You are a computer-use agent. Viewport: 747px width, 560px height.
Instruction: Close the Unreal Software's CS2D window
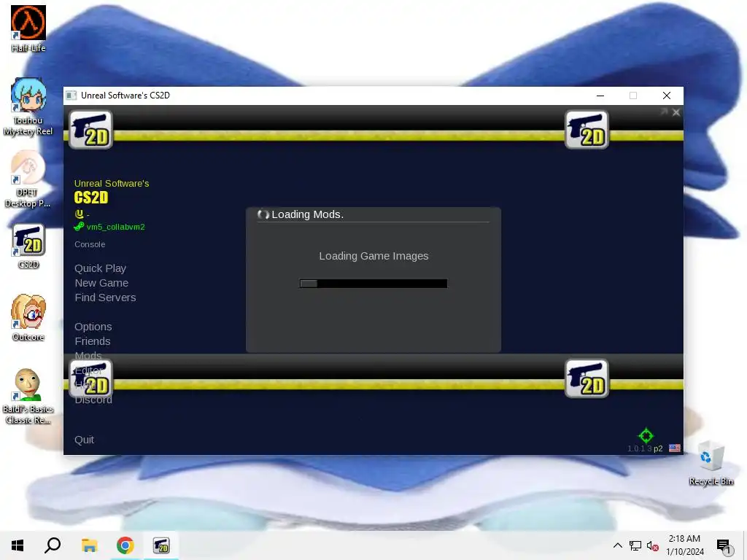pos(667,96)
